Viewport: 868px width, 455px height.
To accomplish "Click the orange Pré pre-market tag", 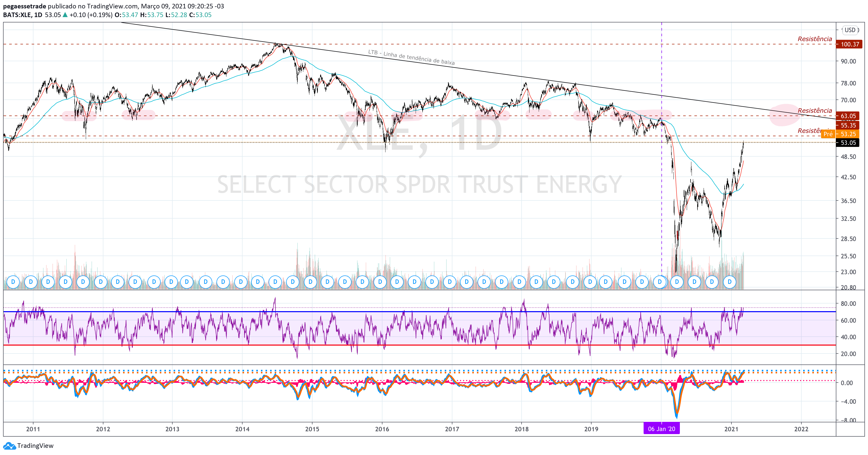I will point(828,134).
